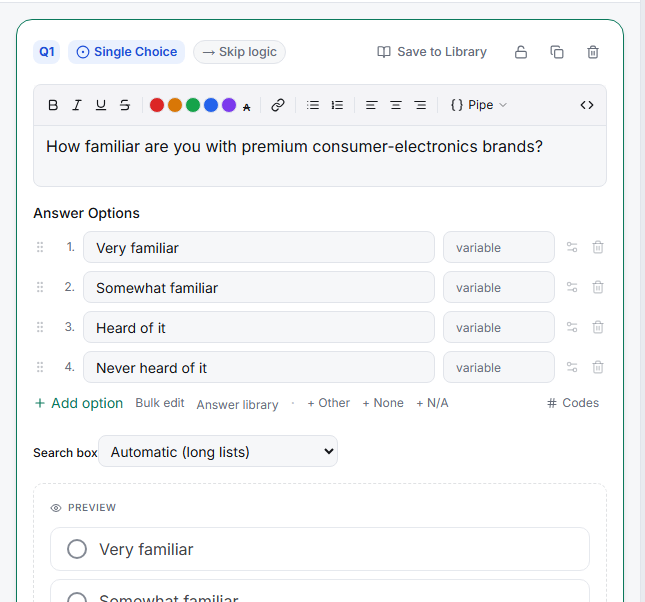645x602 pixels.
Task: Toggle italic formatting
Action: coord(77,105)
